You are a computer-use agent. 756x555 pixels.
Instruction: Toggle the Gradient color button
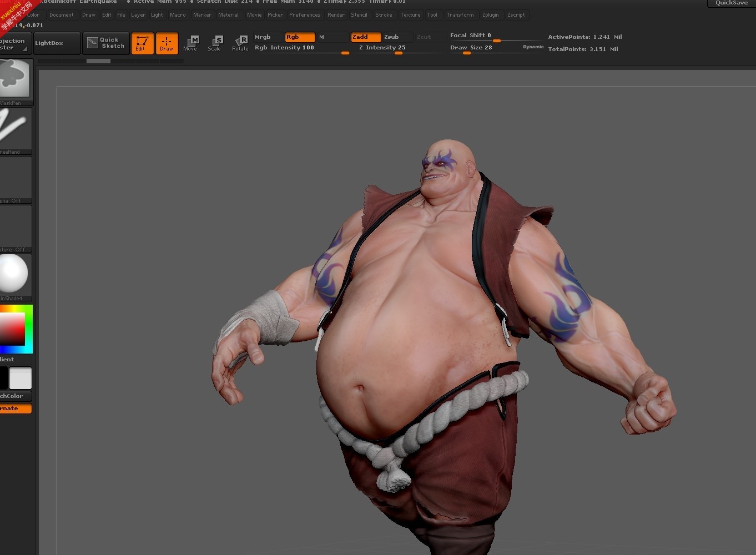(16, 360)
